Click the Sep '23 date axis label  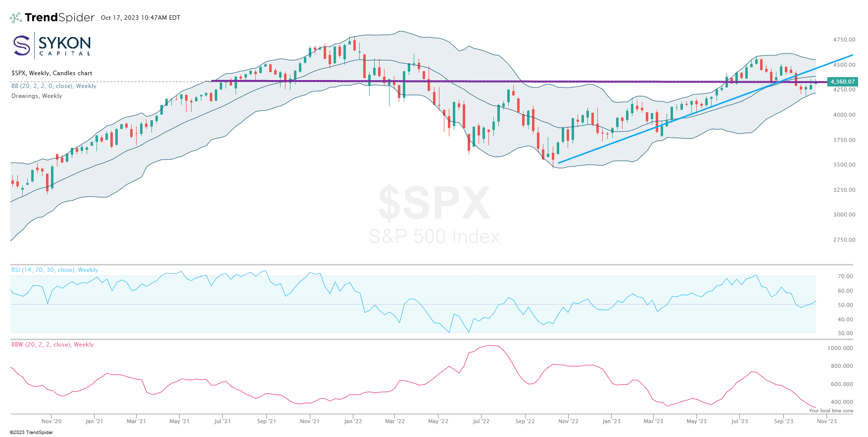point(783,421)
